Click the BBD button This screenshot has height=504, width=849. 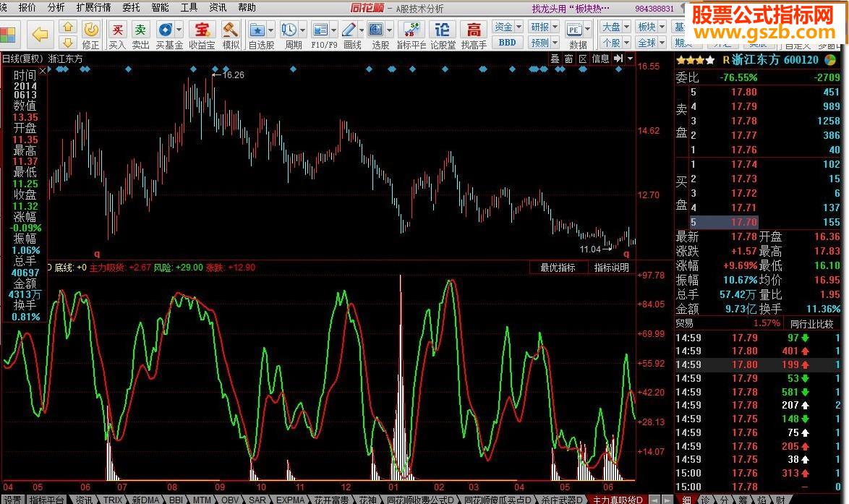pyautogui.click(x=508, y=42)
